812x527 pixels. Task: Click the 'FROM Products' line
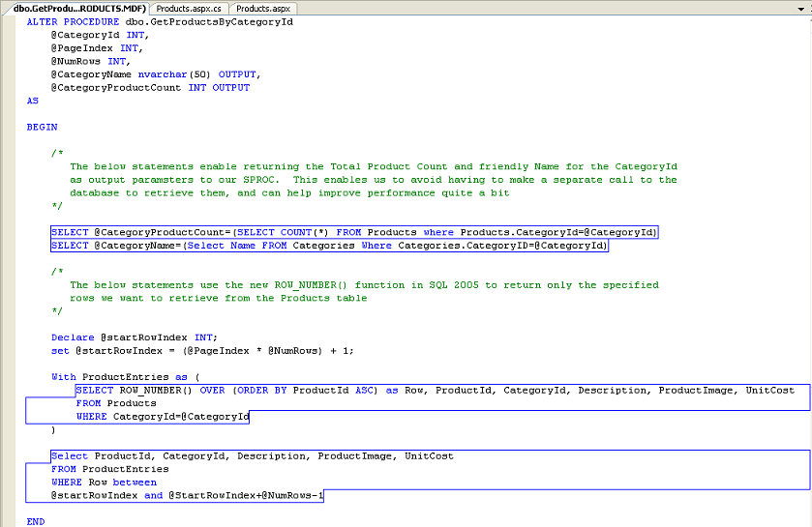tap(116, 403)
